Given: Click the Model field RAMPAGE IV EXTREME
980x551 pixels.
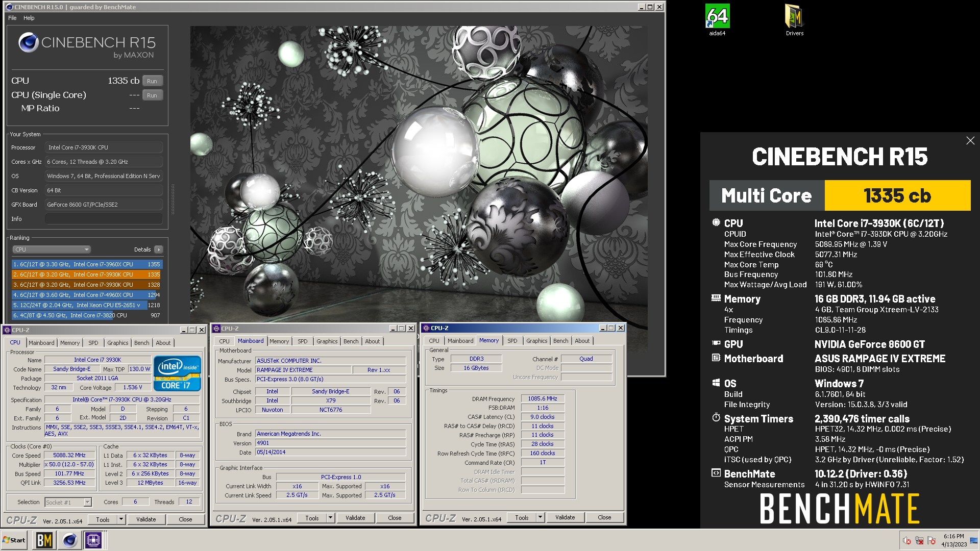Looking at the screenshot, I should coord(303,370).
